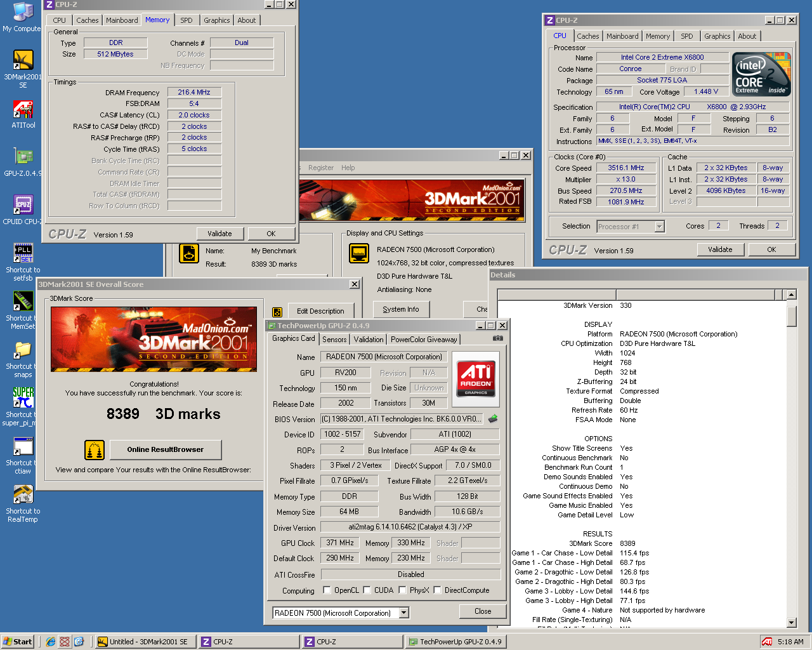The image size is (812, 650).
Task: Click Close button in GPU-Z
Action: tap(483, 611)
